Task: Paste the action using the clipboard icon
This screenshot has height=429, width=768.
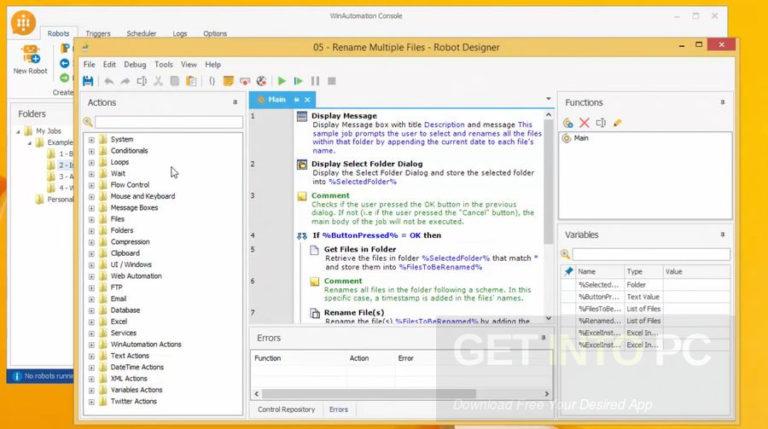Action: click(x=192, y=81)
